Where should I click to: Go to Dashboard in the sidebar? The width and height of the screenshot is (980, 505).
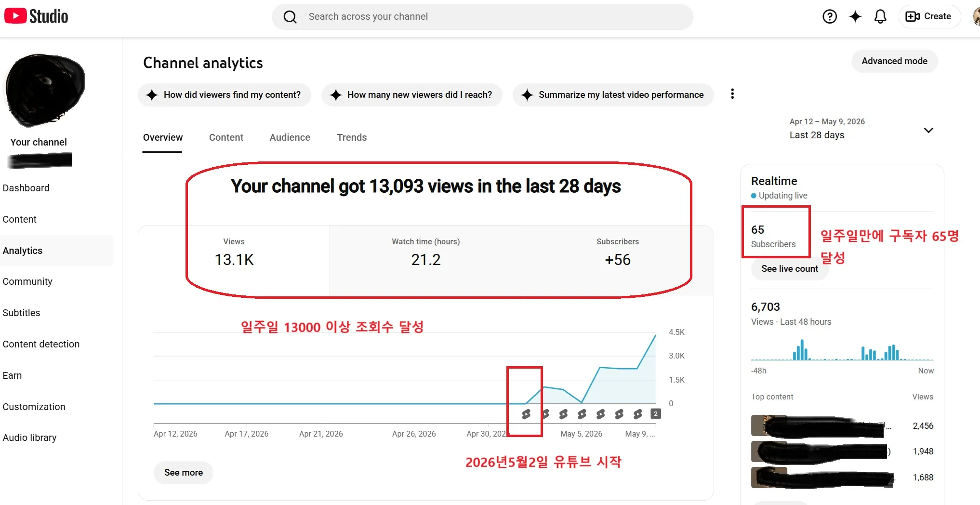(x=26, y=188)
